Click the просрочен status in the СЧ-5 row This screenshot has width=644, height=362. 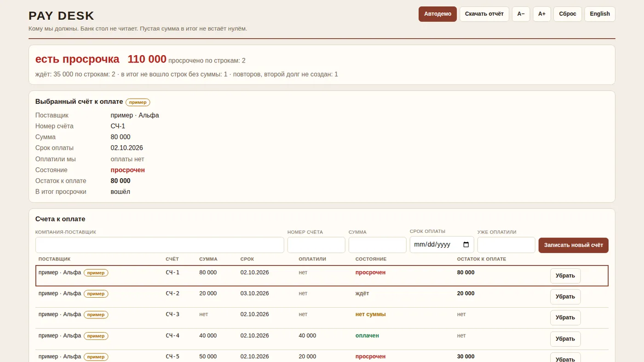pyautogui.click(x=370, y=357)
